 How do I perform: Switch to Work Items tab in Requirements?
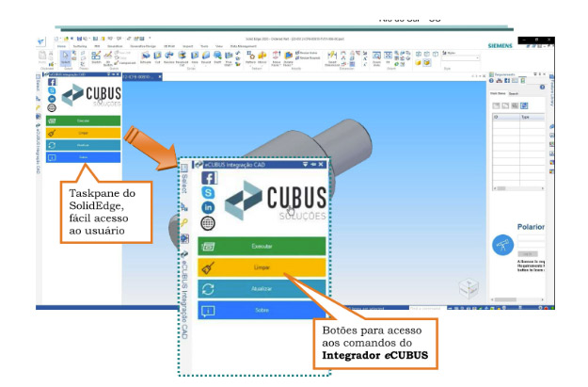pos(498,93)
